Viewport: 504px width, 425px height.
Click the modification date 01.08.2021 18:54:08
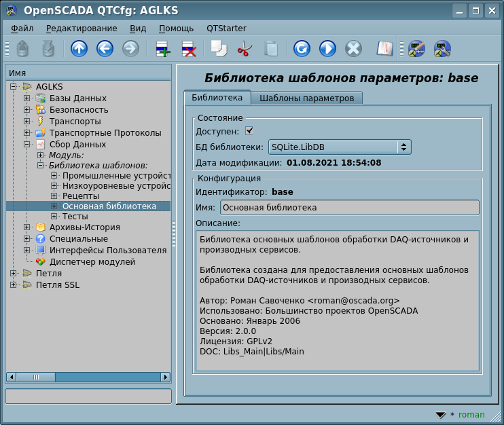tap(334, 162)
